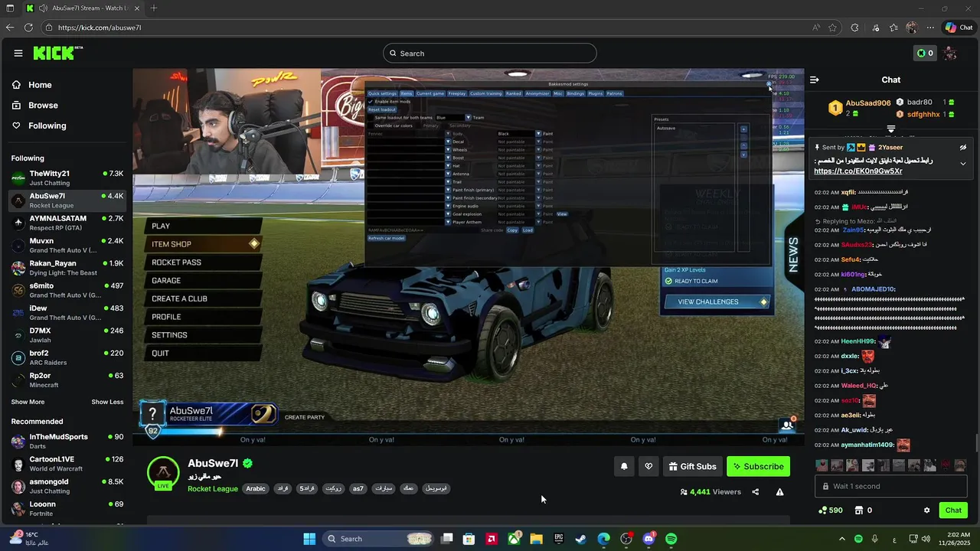Viewport: 980px width, 551px height.
Task: Click Show Less under Following
Action: 107,402
